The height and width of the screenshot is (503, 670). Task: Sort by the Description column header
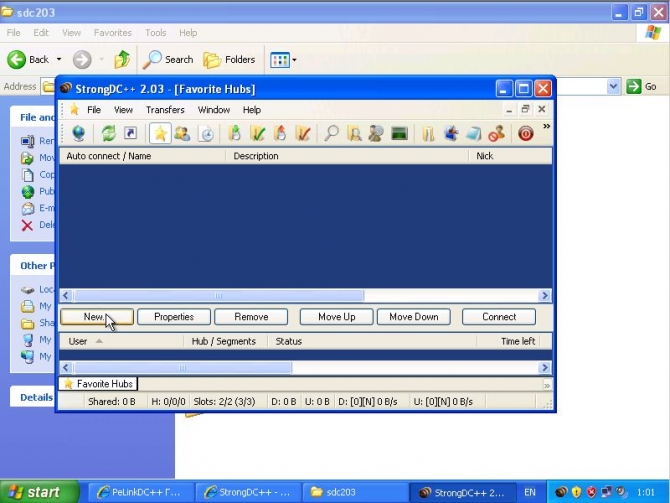[347, 156]
